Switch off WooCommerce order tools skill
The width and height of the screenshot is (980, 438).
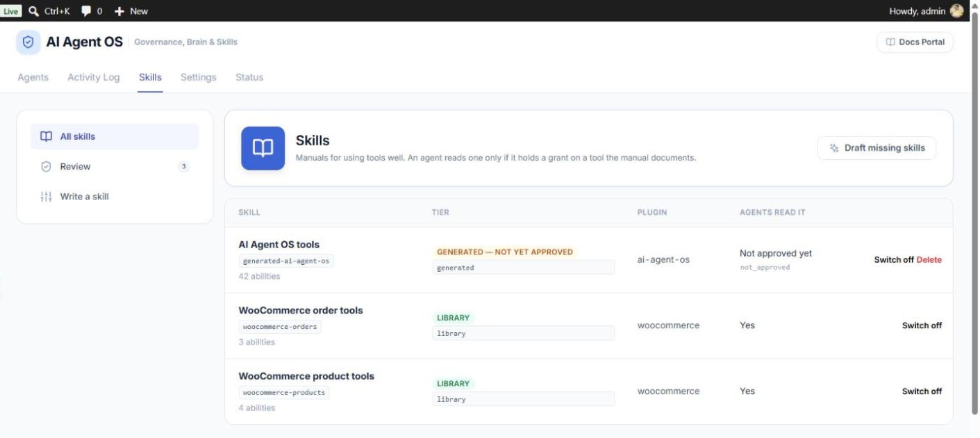[x=922, y=325]
